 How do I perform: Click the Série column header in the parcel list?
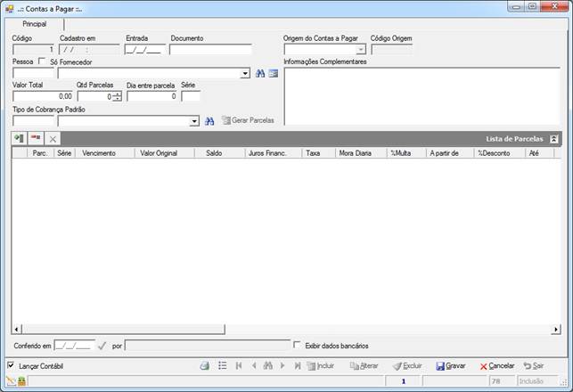point(64,153)
